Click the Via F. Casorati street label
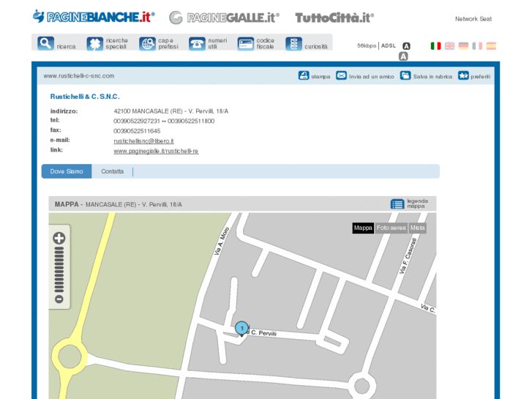The height and width of the screenshot is (399, 532). [408, 256]
